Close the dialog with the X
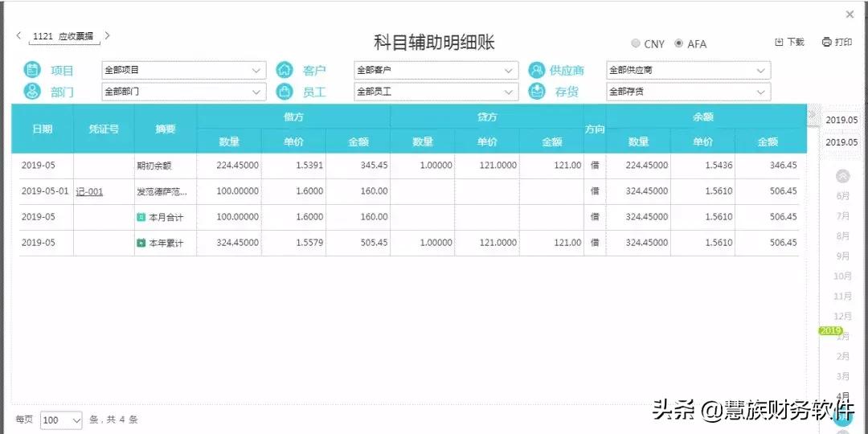This screenshot has height=434, width=868. (850, 15)
